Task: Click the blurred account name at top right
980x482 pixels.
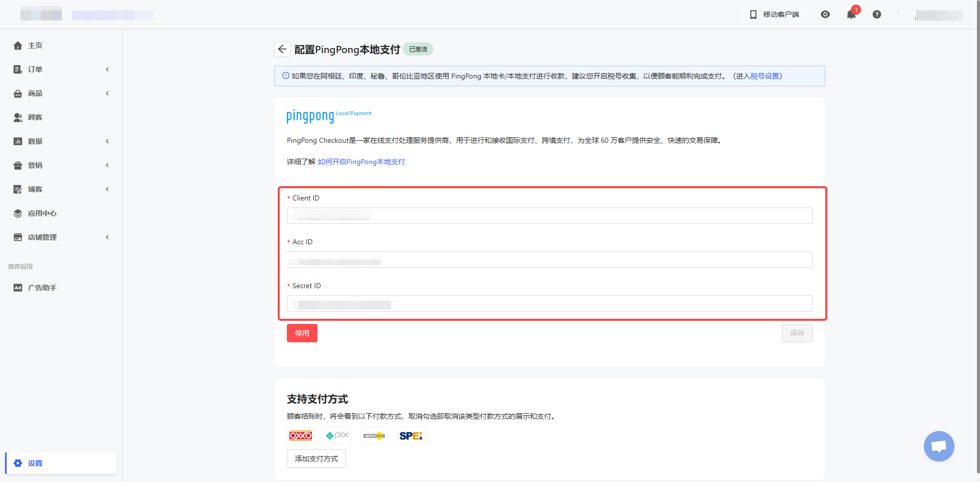Action: click(x=939, y=15)
